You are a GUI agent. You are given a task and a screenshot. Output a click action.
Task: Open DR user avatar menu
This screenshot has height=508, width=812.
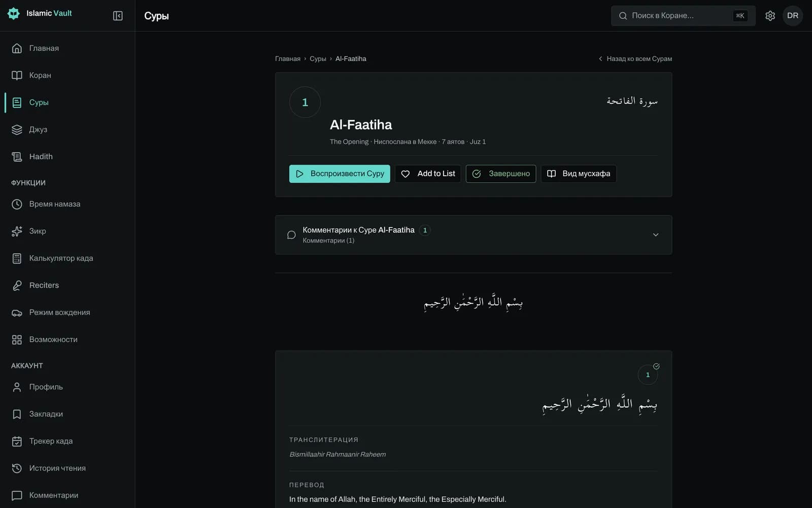pyautogui.click(x=792, y=16)
